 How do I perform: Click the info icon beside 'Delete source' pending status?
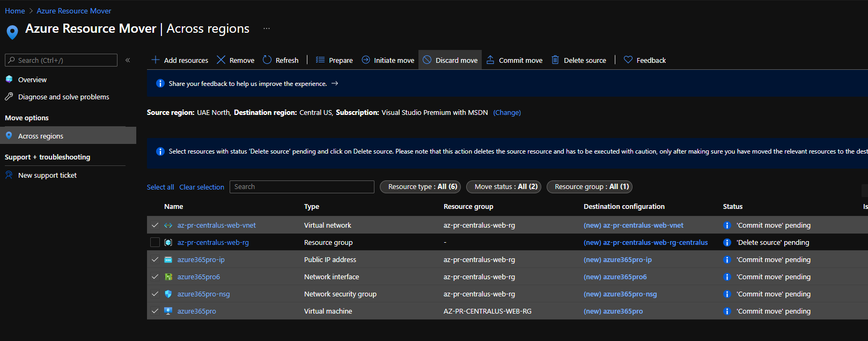coord(727,243)
